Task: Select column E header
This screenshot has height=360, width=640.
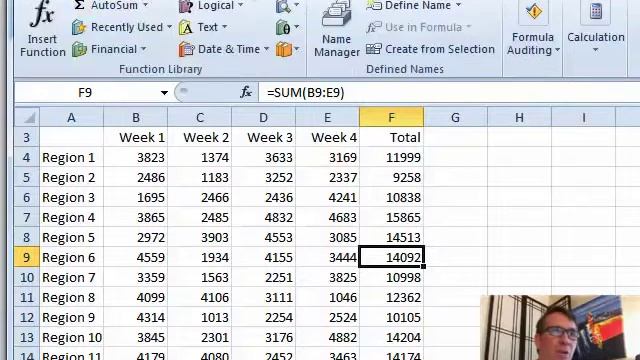Action: pyautogui.click(x=327, y=118)
